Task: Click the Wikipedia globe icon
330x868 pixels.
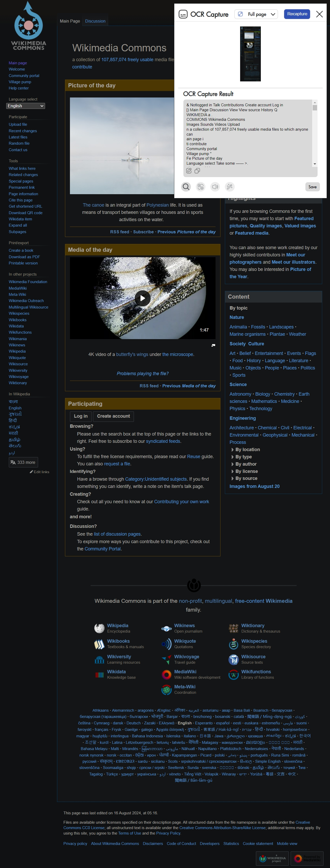Action: pos(99,628)
